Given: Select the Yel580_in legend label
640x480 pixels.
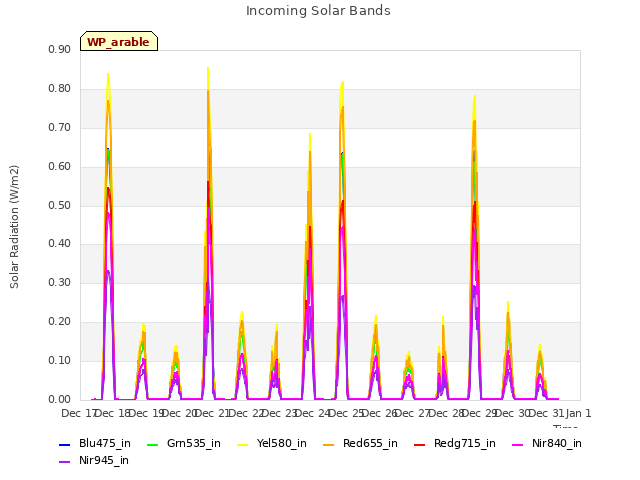Looking at the screenshot, I should click(282, 444).
